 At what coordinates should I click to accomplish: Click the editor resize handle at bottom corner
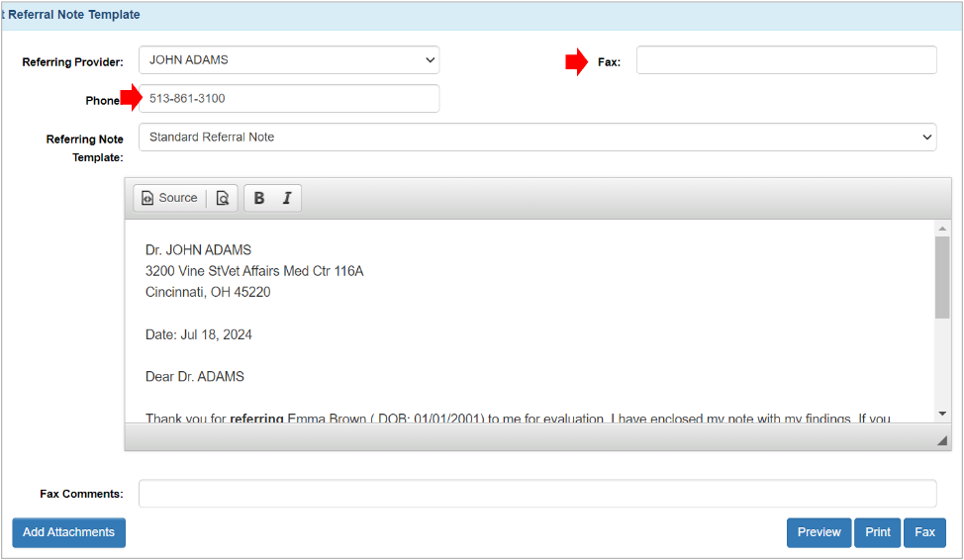[941, 440]
